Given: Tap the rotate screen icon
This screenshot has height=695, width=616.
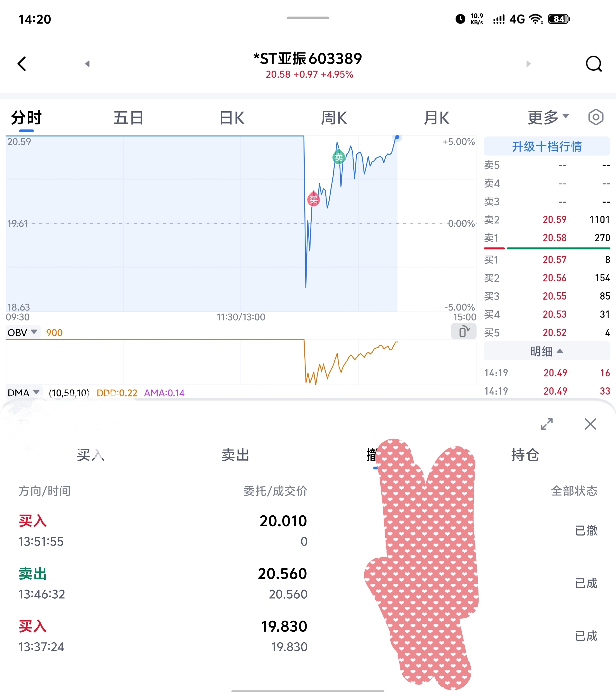Looking at the screenshot, I should click(x=463, y=331).
